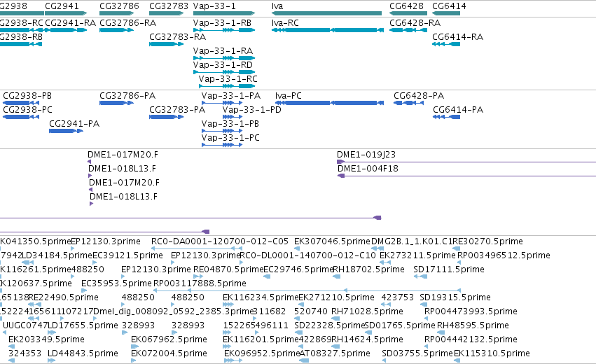Click protein CG2941-PA label

74,124
